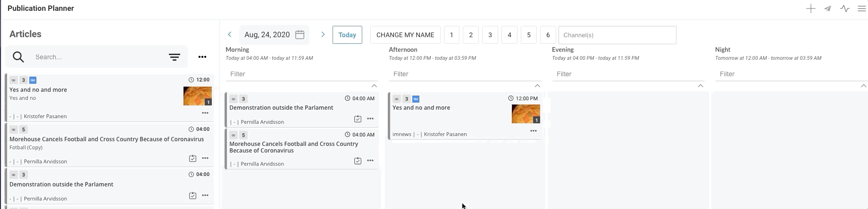The image size is (868, 209).
Task: Collapse the Evening column chevron
Action: (x=701, y=86)
